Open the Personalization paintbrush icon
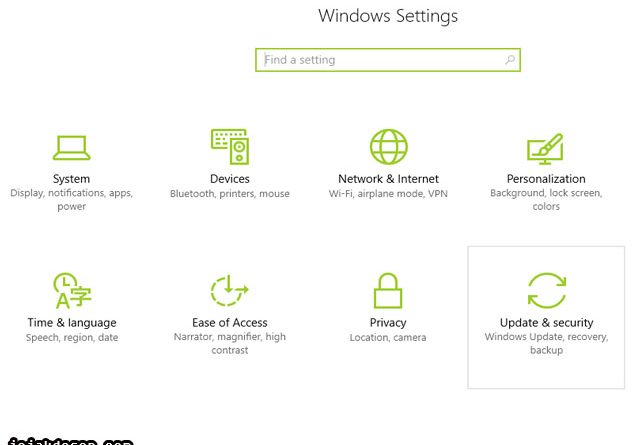This screenshot has height=445, width=640. click(x=545, y=149)
